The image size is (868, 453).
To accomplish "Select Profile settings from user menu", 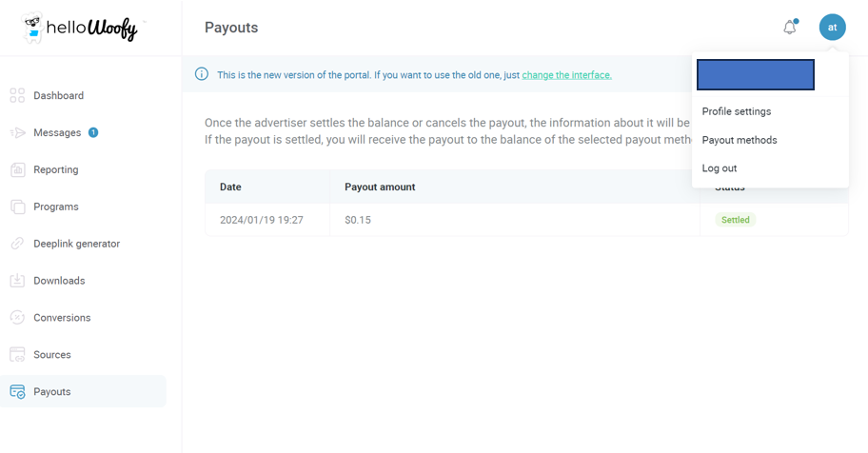I will pos(737,111).
